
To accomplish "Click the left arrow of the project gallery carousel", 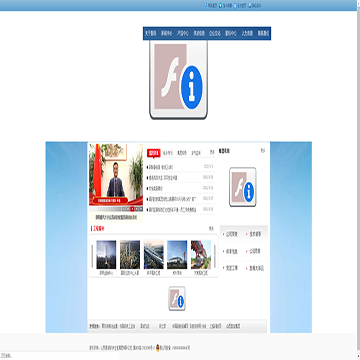I will pyautogui.click(x=92, y=256).
